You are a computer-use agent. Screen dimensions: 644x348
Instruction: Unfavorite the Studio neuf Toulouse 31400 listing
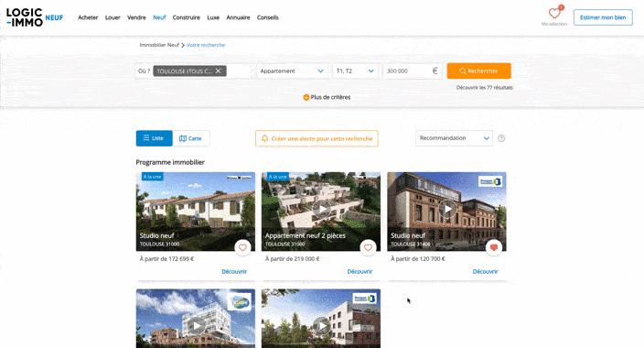pyautogui.click(x=494, y=247)
